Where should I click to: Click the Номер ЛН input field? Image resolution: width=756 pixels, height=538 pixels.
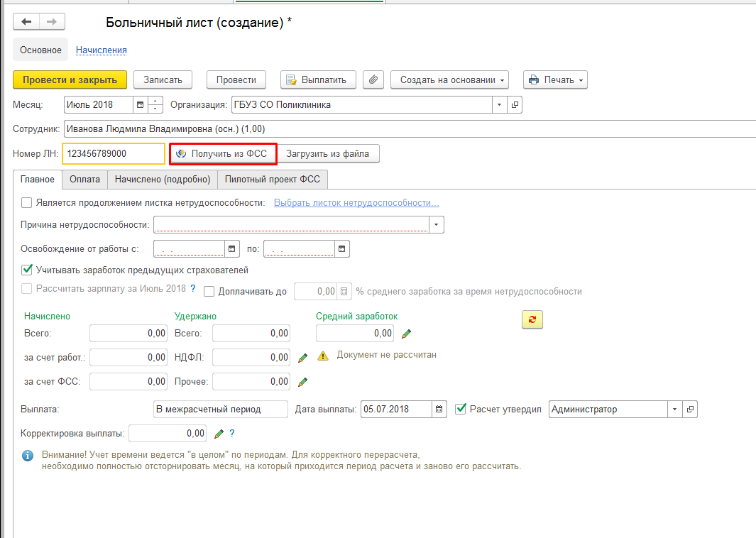(x=114, y=154)
